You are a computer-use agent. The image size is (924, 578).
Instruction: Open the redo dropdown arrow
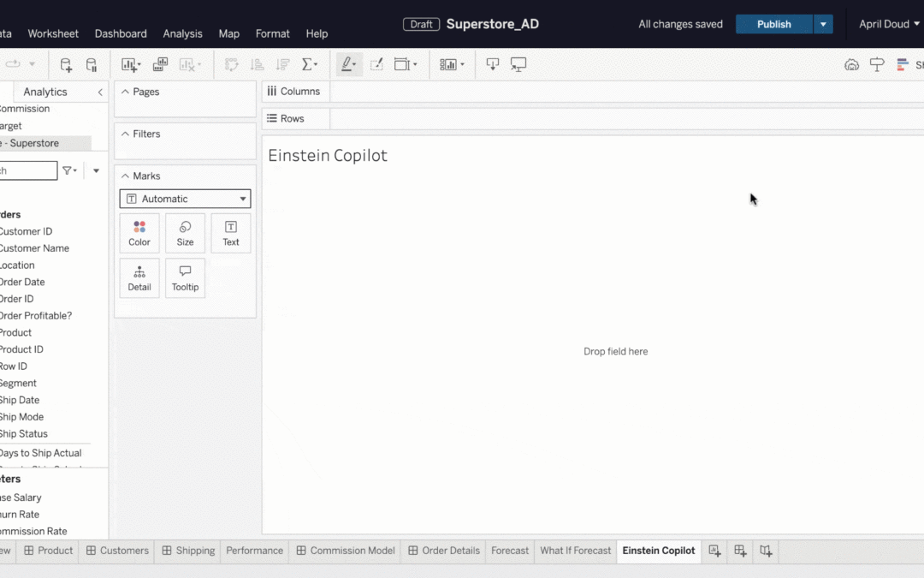[33, 63]
